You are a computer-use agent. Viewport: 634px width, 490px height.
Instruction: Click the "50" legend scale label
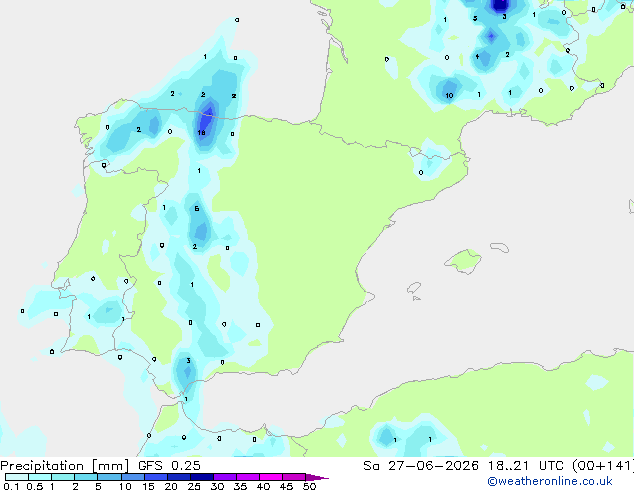click(309, 486)
